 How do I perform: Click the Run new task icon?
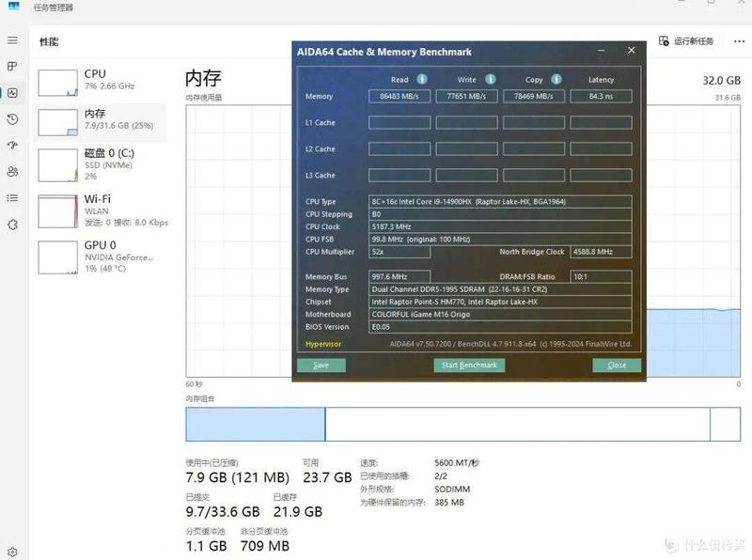[664, 41]
